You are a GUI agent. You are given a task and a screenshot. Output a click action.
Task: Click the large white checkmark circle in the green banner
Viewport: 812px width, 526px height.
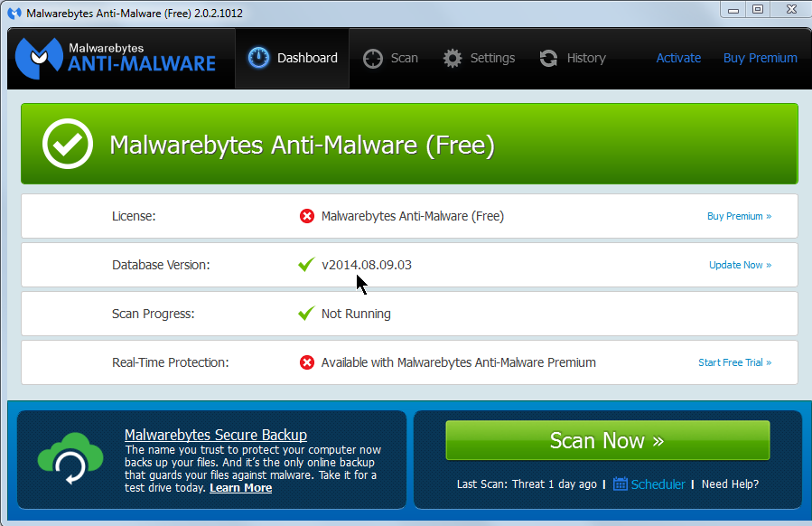coord(68,144)
